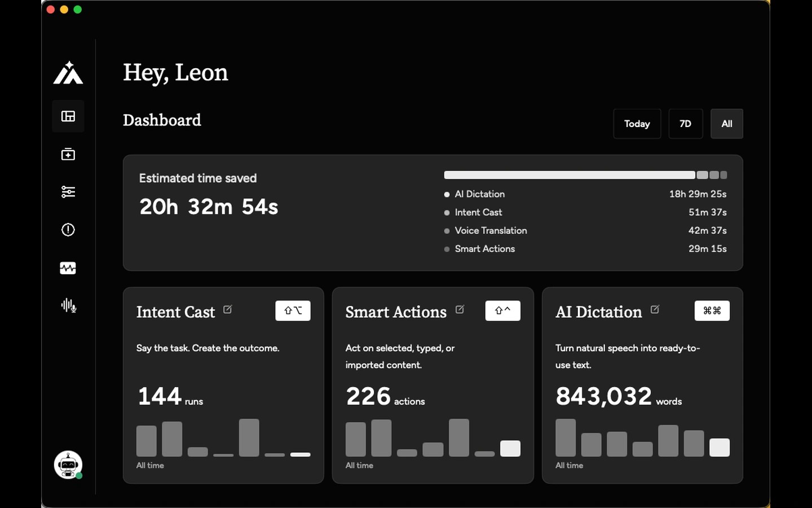Click the app logo in the sidebar
This screenshot has height=508, width=812.
click(68, 73)
